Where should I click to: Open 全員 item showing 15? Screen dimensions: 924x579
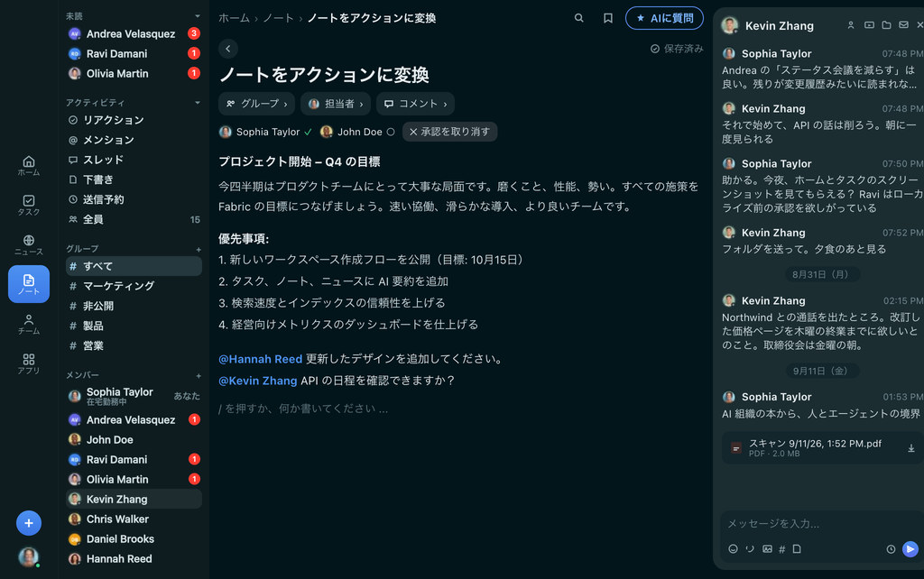tap(134, 219)
